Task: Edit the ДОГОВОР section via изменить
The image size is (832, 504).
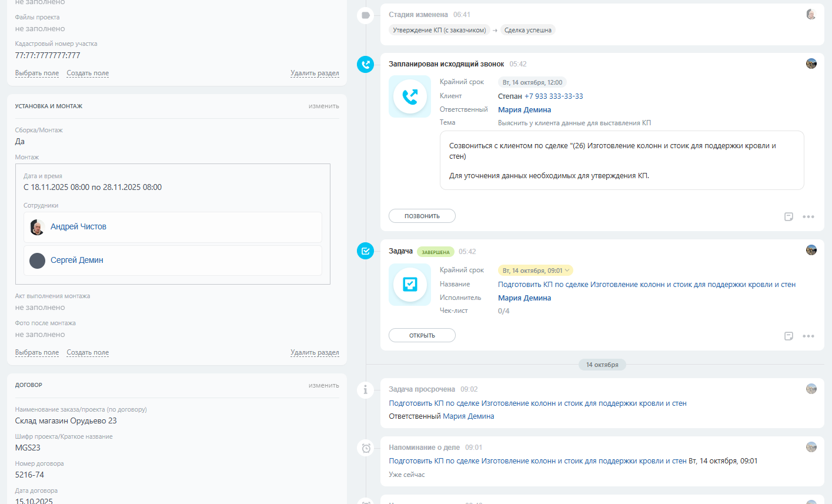Action: tap(324, 386)
